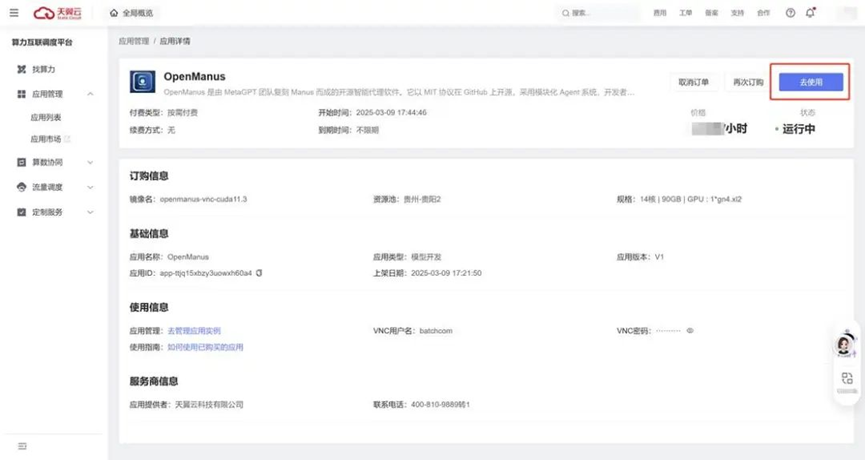865x460 pixels.
Task: Open the notification bell icon
Action: click(810, 13)
